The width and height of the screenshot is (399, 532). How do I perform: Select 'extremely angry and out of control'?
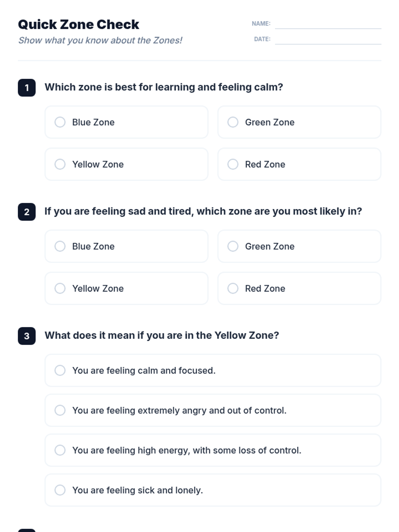[60, 410]
